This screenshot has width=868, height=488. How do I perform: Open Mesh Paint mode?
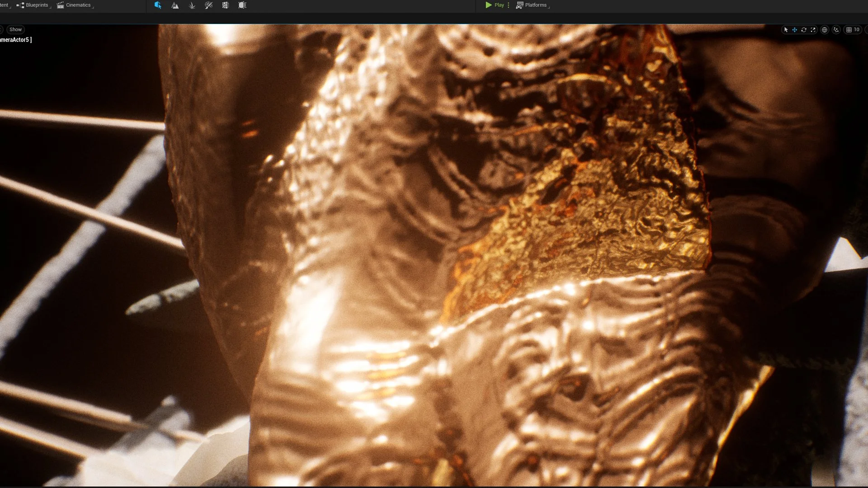pyautogui.click(x=208, y=5)
